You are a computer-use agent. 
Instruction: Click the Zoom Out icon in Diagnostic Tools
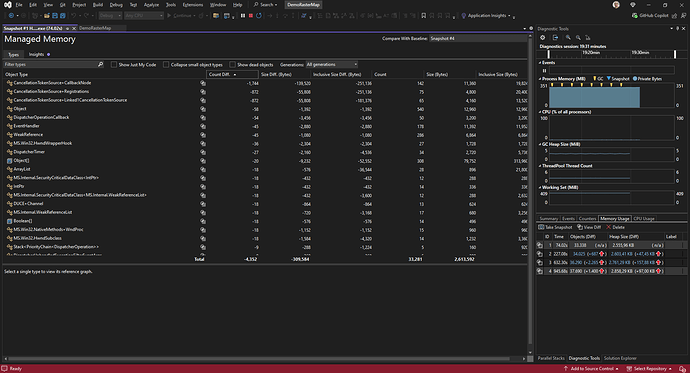coord(578,38)
